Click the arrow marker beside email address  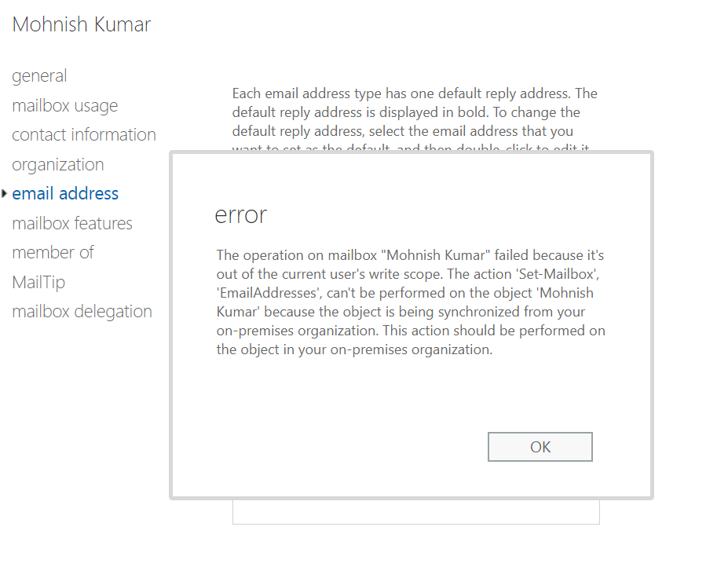click(x=5, y=194)
